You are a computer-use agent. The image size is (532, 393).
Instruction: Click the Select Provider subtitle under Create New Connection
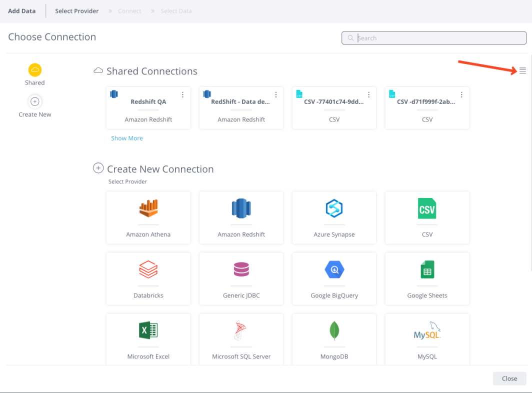click(127, 181)
